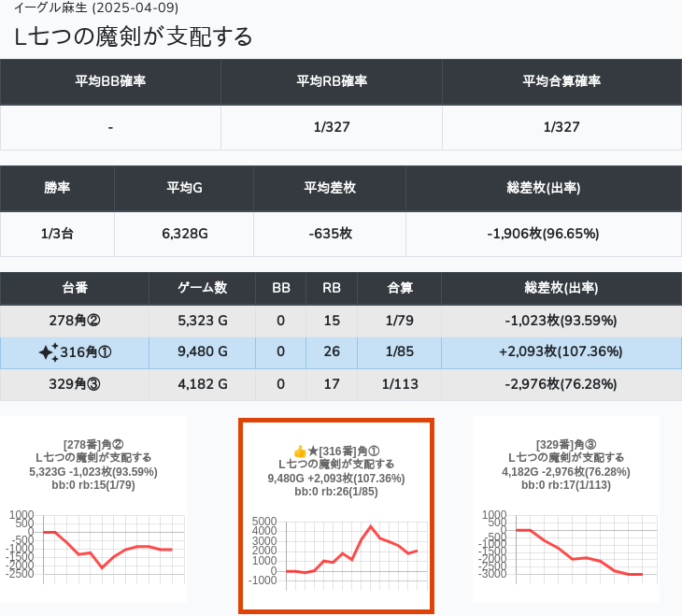Open the highlighted 316番 角① graph
682x616 pixels.
[336, 515]
